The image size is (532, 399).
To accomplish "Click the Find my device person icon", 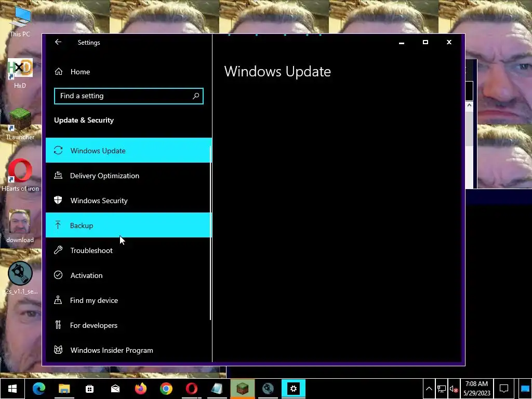I will (x=58, y=300).
